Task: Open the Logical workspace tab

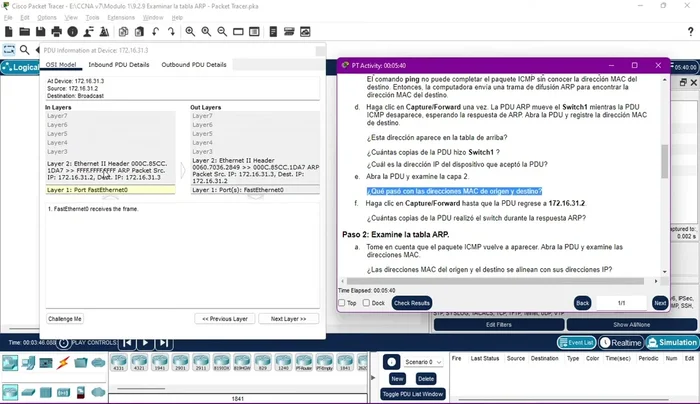Action: pos(20,67)
